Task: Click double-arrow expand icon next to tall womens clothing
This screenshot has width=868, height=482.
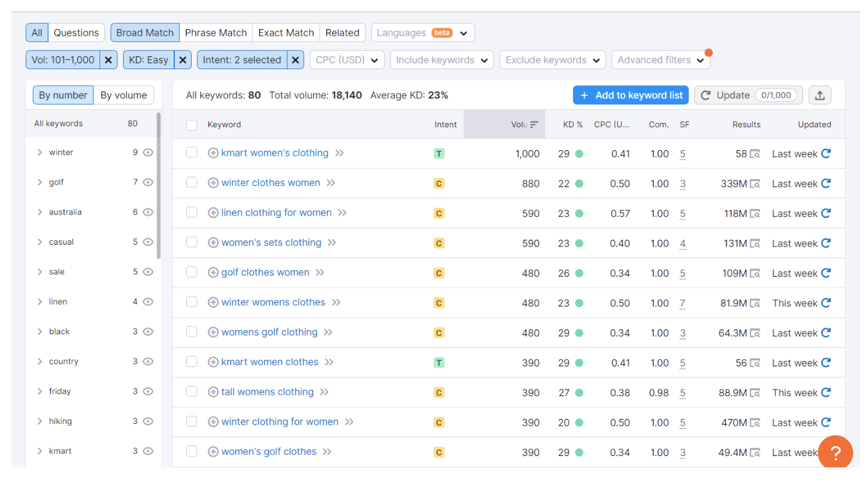Action: click(x=324, y=392)
